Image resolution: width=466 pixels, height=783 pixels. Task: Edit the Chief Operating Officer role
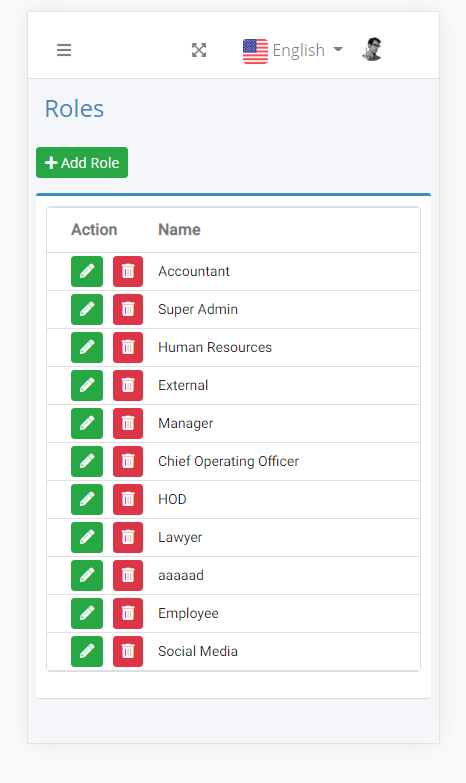87,461
